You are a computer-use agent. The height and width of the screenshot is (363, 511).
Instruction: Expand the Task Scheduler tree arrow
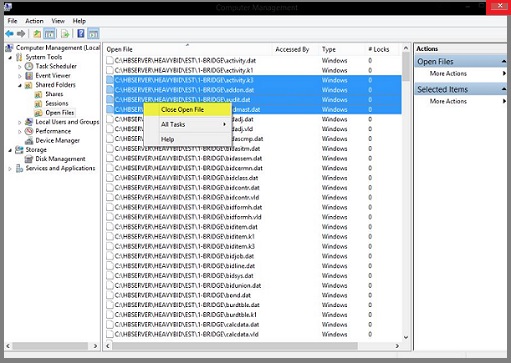20,67
